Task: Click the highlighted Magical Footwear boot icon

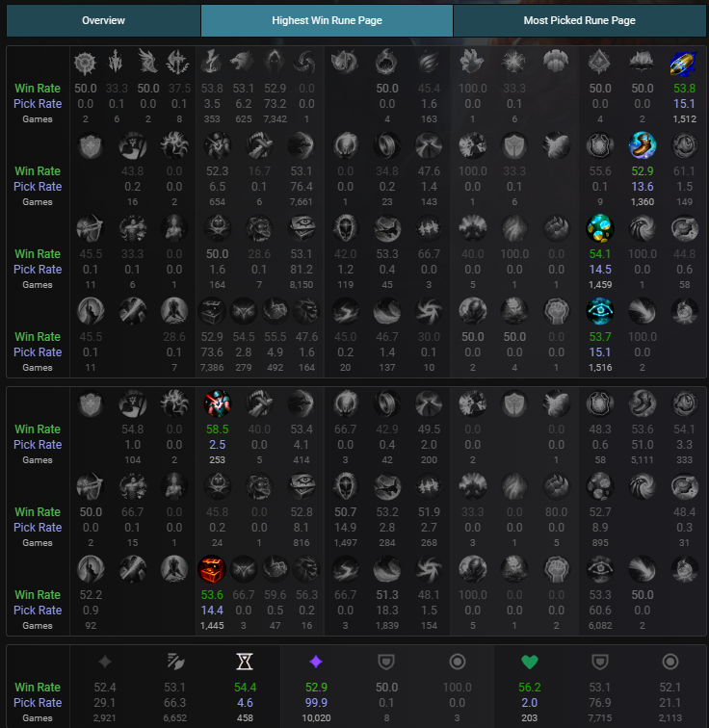Action: click(x=643, y=145)
